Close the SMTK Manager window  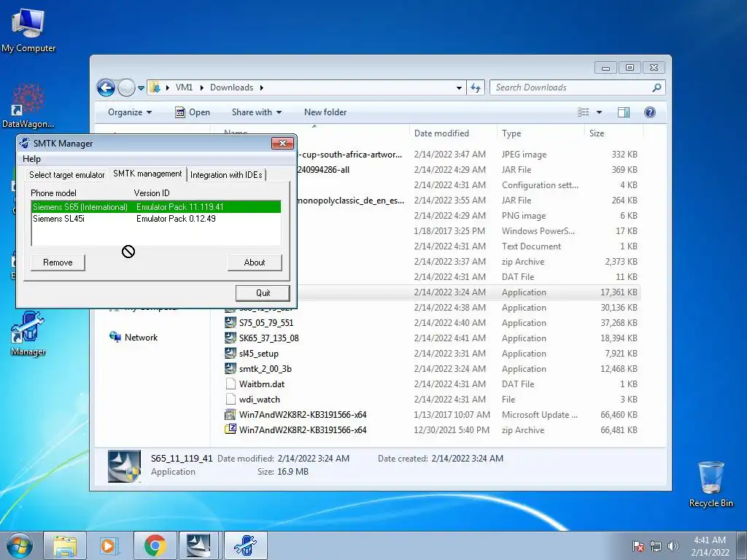(x=282, y=144)
